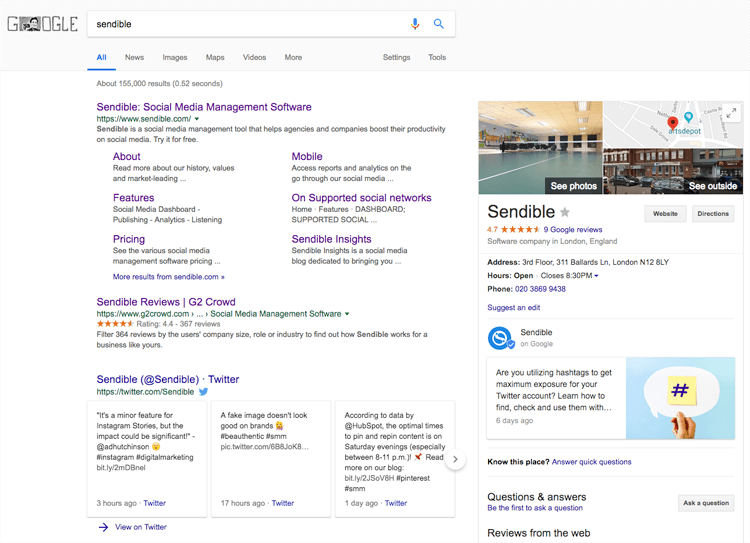Open On Supported social networks sitelink
This screenshot has width=750, height=543.
click(362, 198)
